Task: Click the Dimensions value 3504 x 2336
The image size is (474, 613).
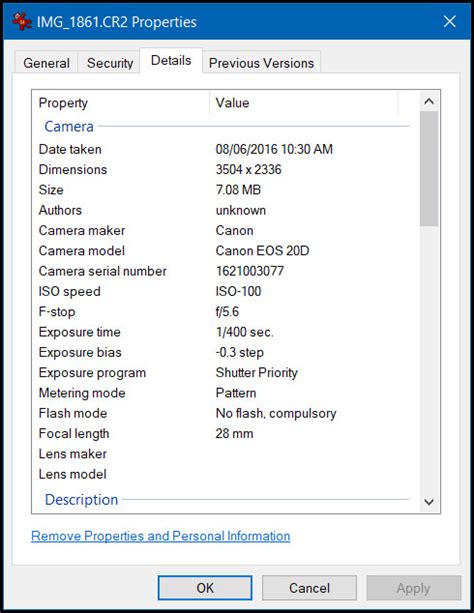Action: (248, 169)
